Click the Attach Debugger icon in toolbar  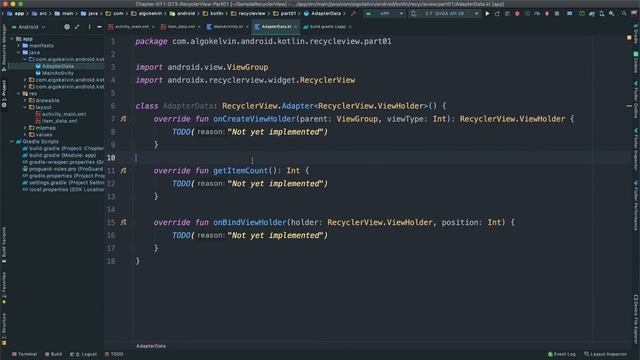[x=547, y=13]
